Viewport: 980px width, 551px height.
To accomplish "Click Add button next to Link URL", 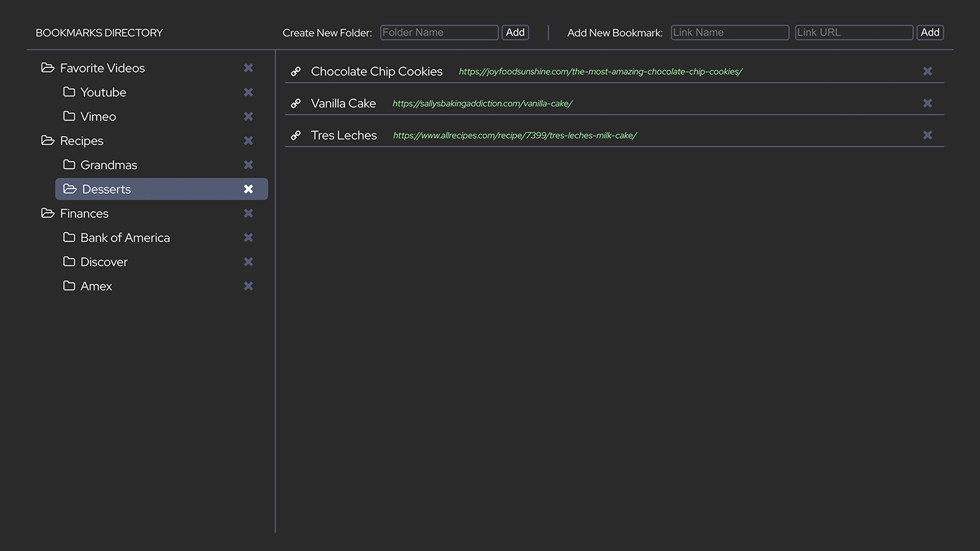I will point(930,33).
